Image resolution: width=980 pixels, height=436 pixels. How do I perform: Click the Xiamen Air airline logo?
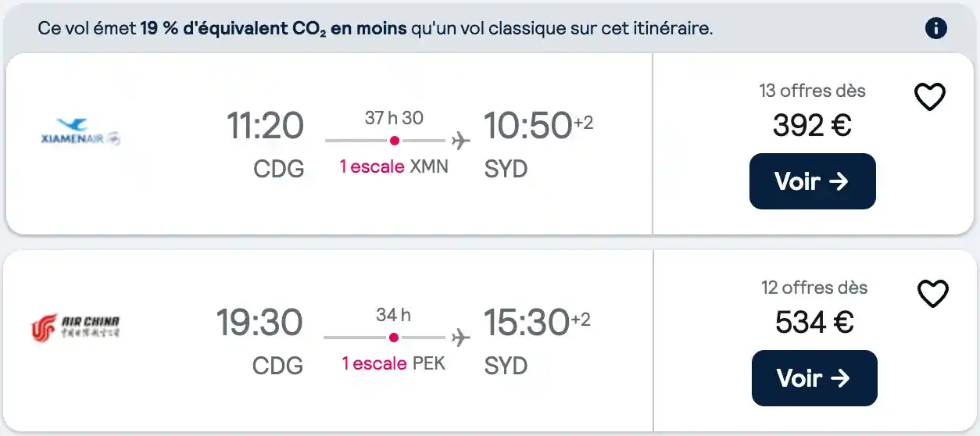pos(80,132)
